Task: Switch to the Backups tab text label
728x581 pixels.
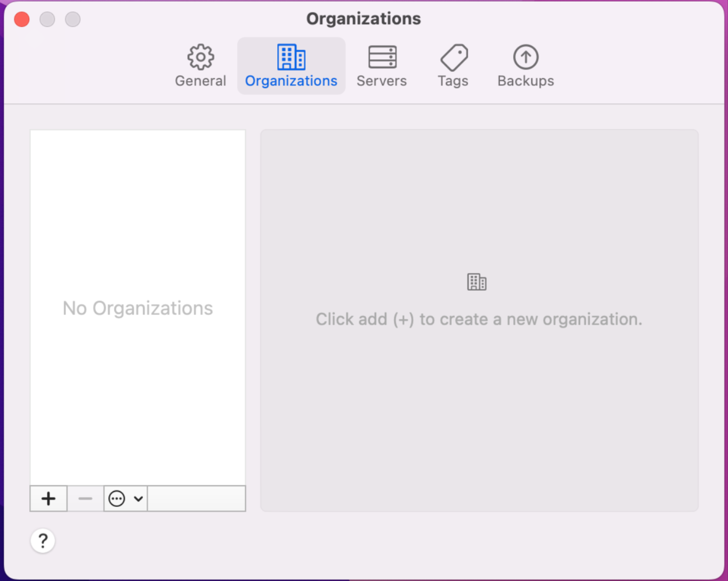Action: [x=526, y=81]
